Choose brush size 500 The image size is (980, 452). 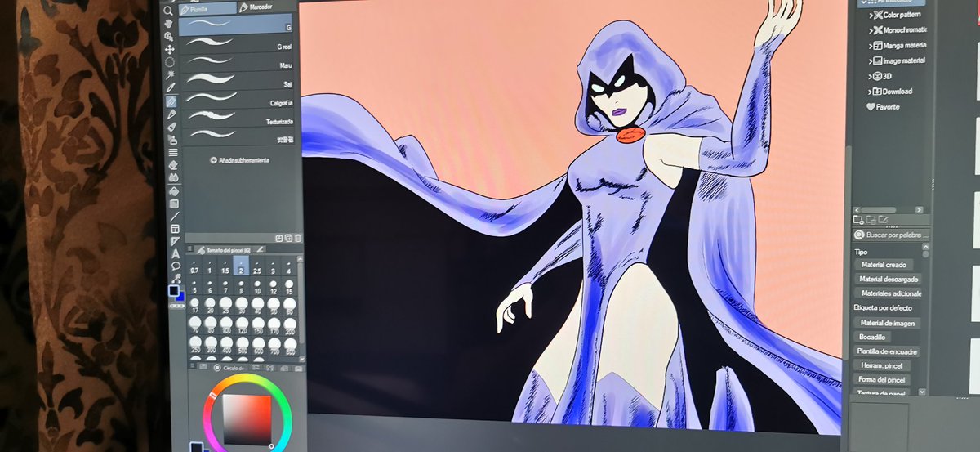[243, 346]
